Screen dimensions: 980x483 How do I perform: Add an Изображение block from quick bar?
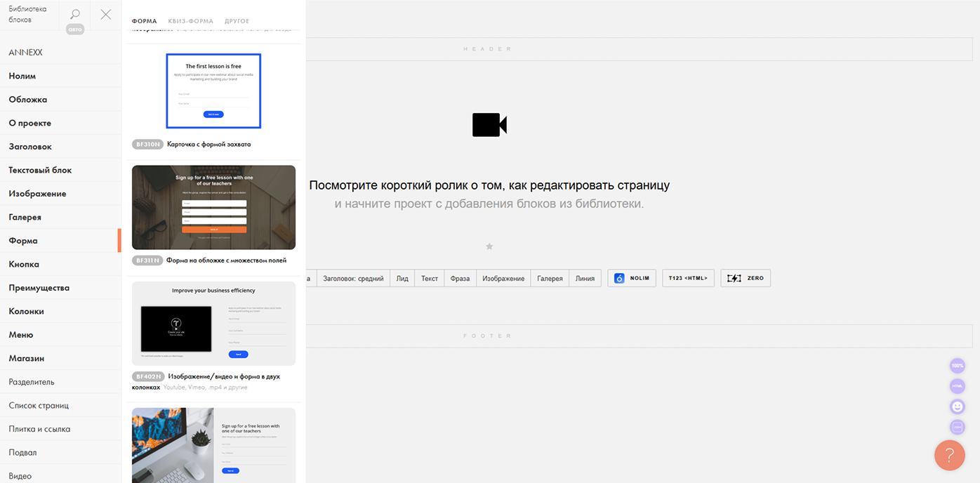pos(503,278)
